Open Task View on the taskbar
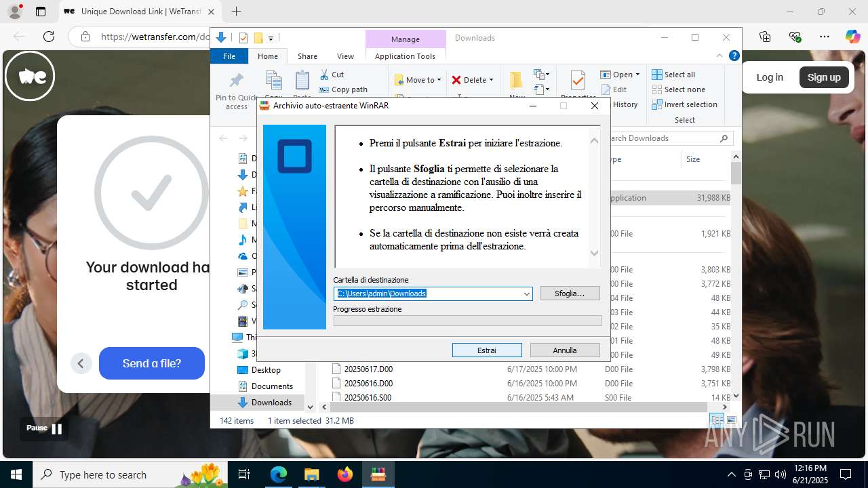The image size is (868, 488). pyautogui.click(x=245, y=474)
